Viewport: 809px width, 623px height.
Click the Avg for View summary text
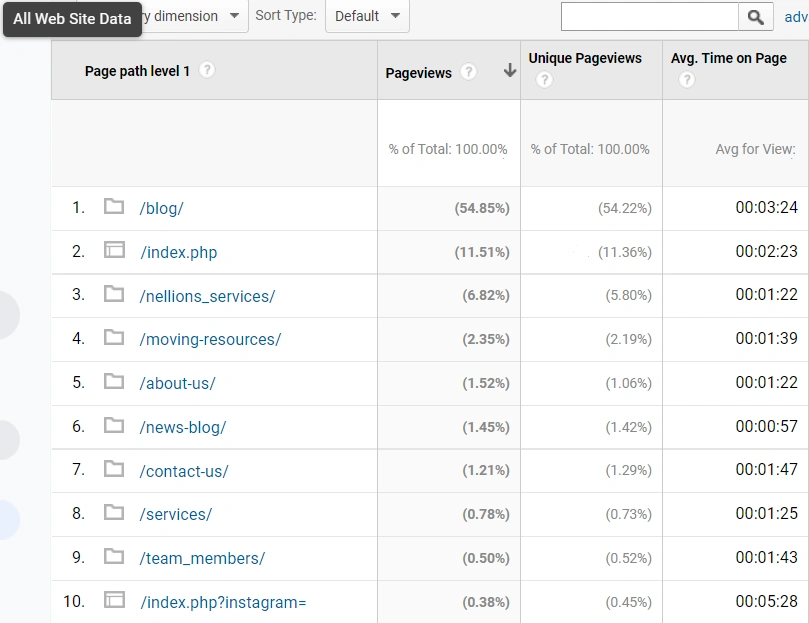755,149
